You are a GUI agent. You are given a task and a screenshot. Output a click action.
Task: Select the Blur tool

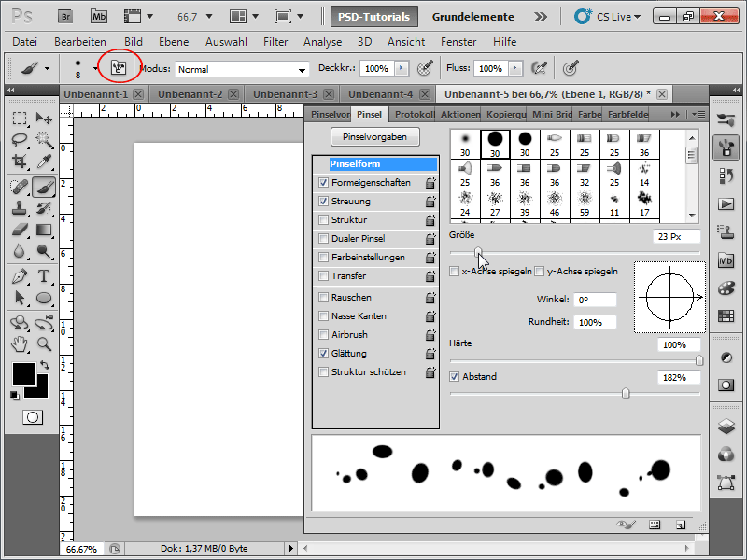tap(19, 251)
